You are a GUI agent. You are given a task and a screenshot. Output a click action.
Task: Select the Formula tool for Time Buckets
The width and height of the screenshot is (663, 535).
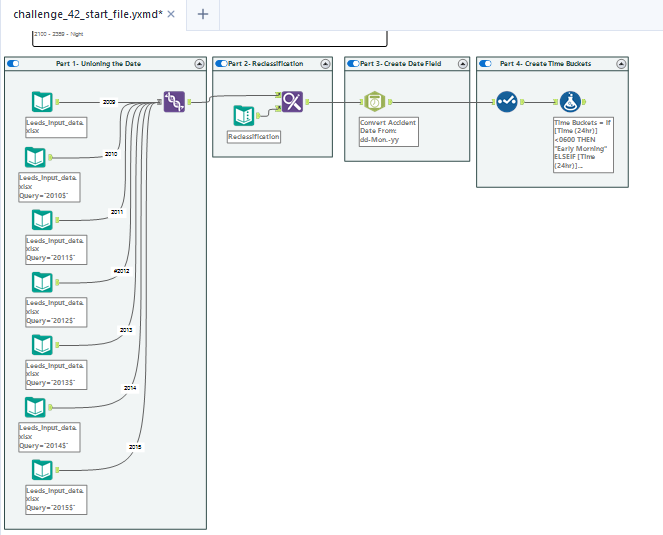coord(570,102)
